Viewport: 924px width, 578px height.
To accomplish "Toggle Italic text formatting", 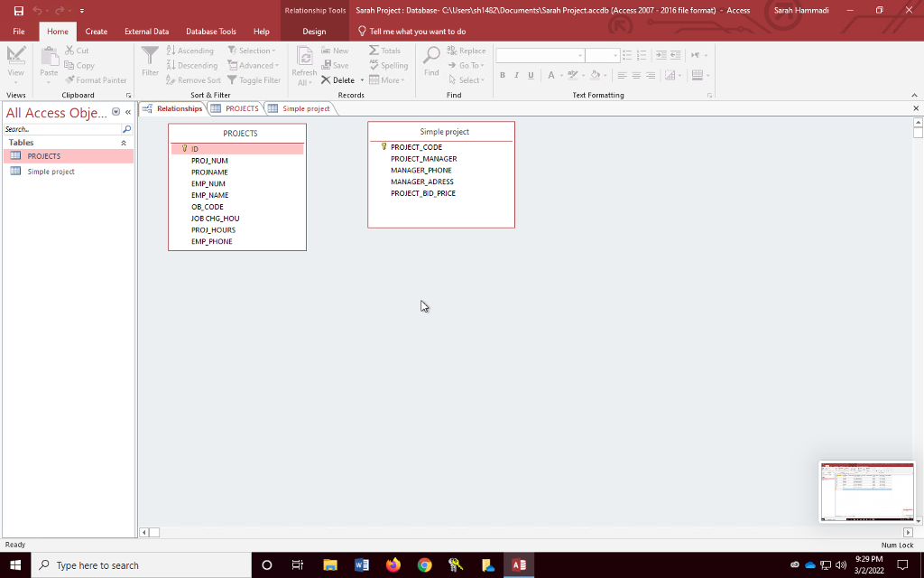I will coord(516,75).
